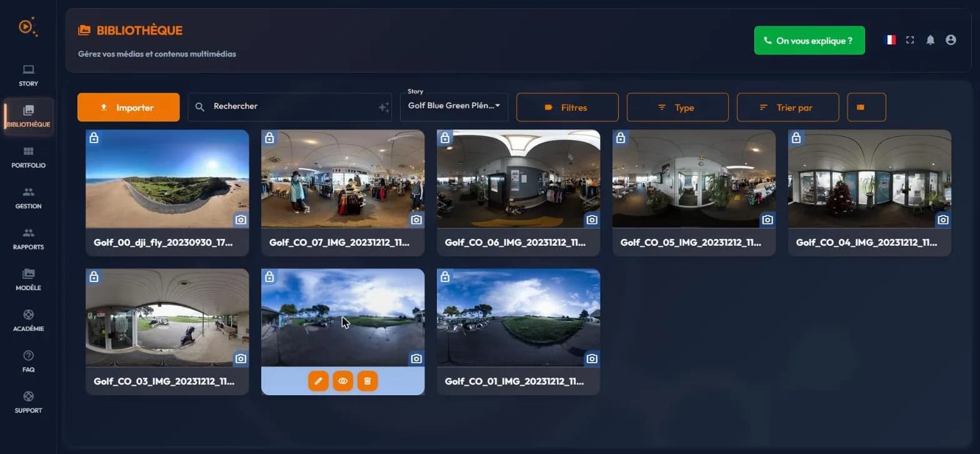This screenshot has width=980, height=454.
Task: Open the Modèle section
Action: 28,280
